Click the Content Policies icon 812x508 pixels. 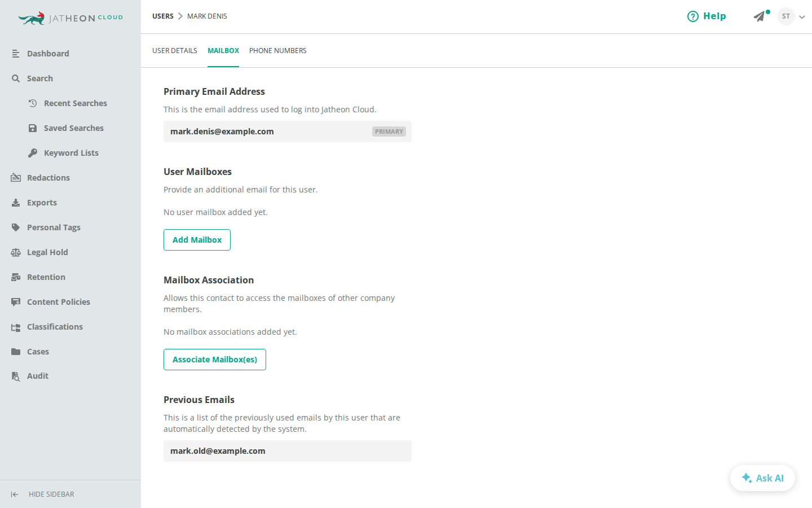point(16,302)
